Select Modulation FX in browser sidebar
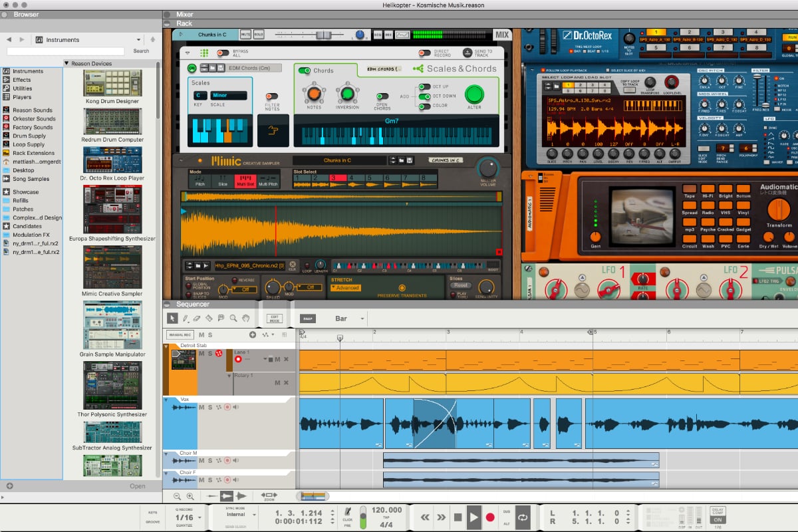The image size is (798, 532). tap(31, 235)
